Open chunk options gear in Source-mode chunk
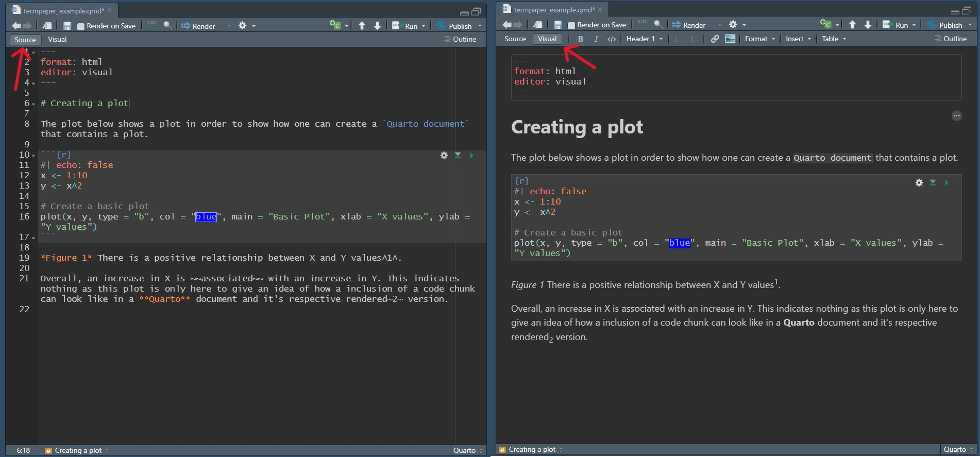Screen dimensions: 980x457 point(444,155)
